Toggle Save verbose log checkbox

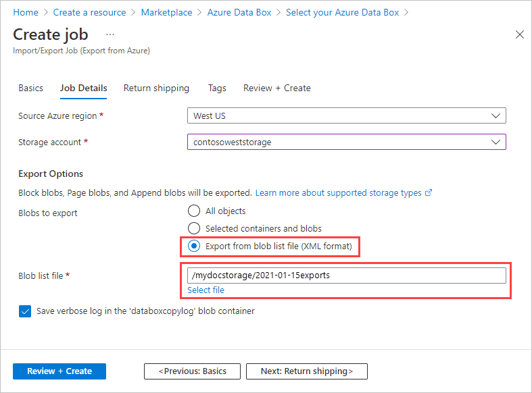25,311
